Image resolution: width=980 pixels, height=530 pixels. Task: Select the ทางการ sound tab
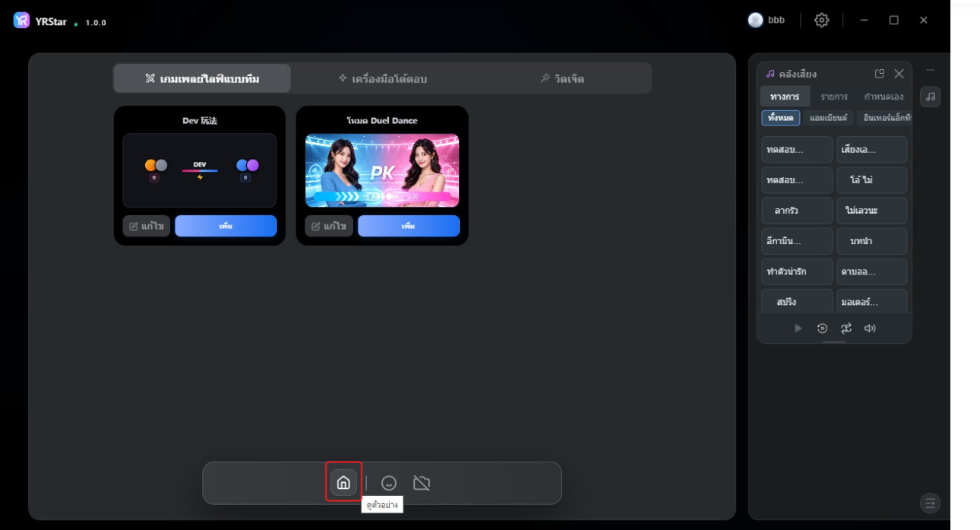click(785, 97)
